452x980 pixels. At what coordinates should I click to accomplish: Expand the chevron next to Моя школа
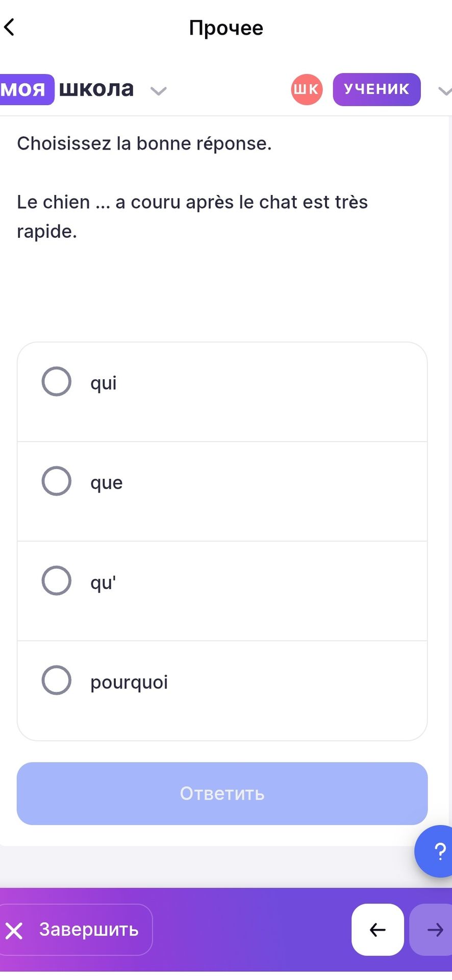(x=159, y=91)
